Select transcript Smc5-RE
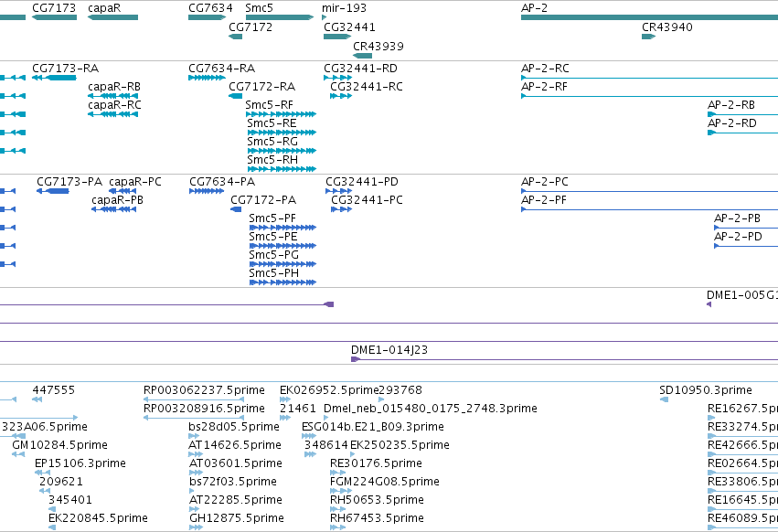Image resolution: width=778 pixels, height=532 pixels. coord(282,133)
